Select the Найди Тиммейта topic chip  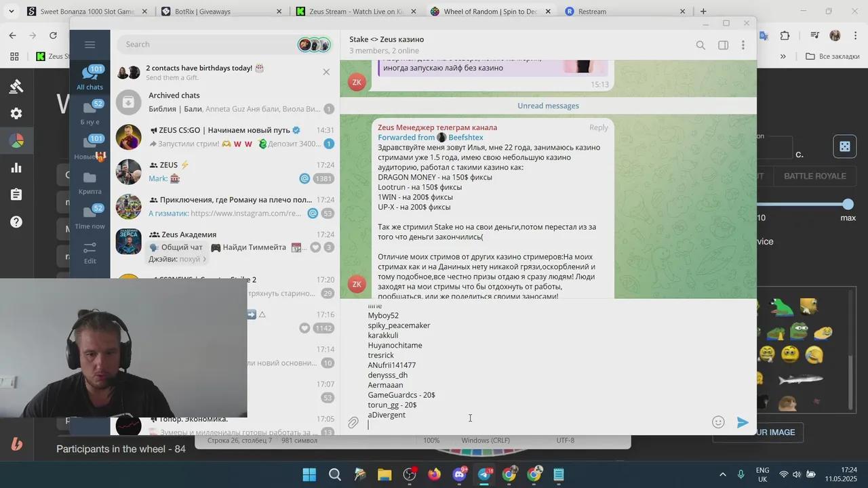pos(248,247)
